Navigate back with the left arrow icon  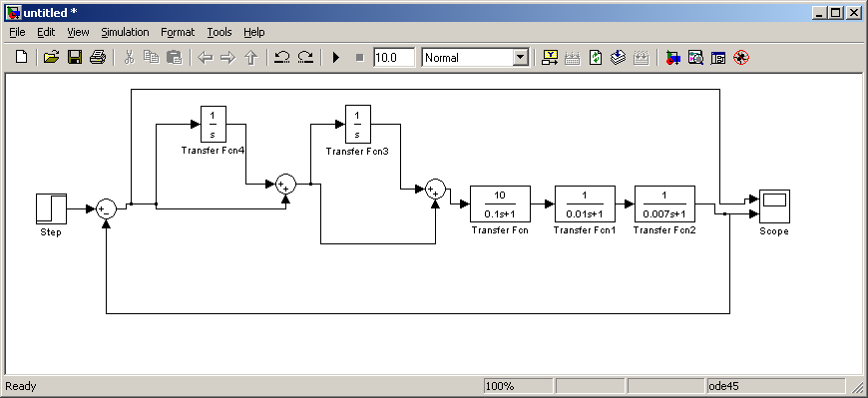206,58
